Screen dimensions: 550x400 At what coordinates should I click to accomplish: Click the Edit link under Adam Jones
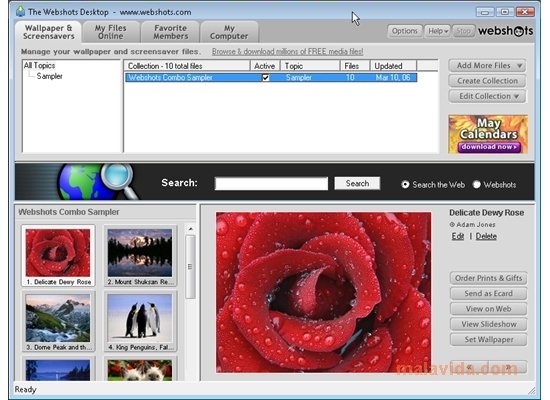(x=457, y=236)
